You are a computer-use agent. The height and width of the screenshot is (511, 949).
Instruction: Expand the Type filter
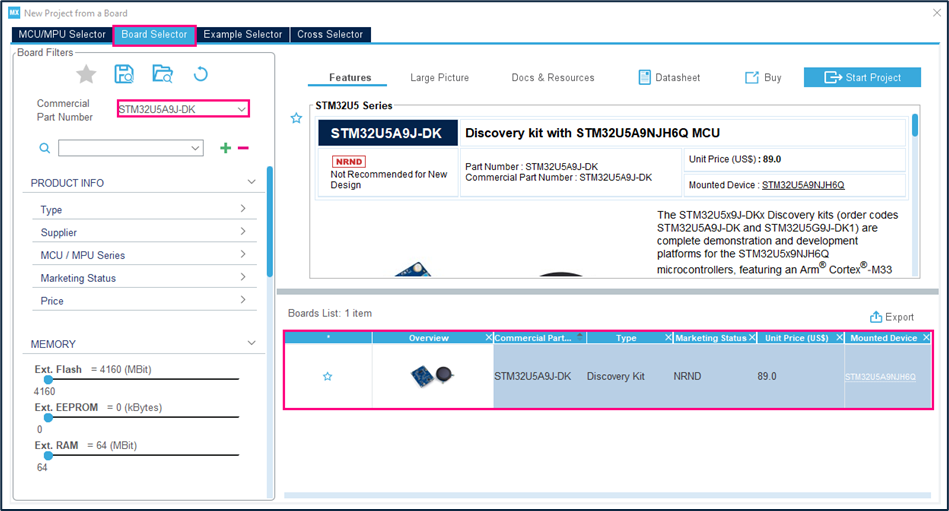pyautogui.click(x=243, y=209)
